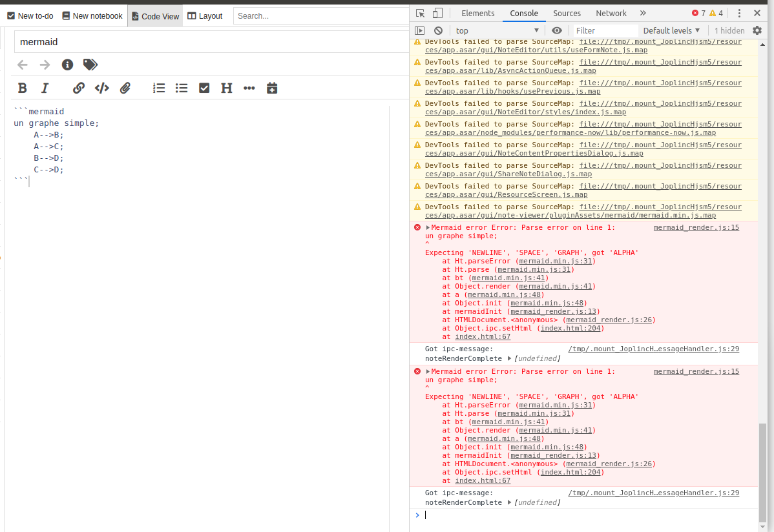Viewport: 774px width, 532px height.
Task: Open note properties via the info icon
Action: (x=68, y=65)
